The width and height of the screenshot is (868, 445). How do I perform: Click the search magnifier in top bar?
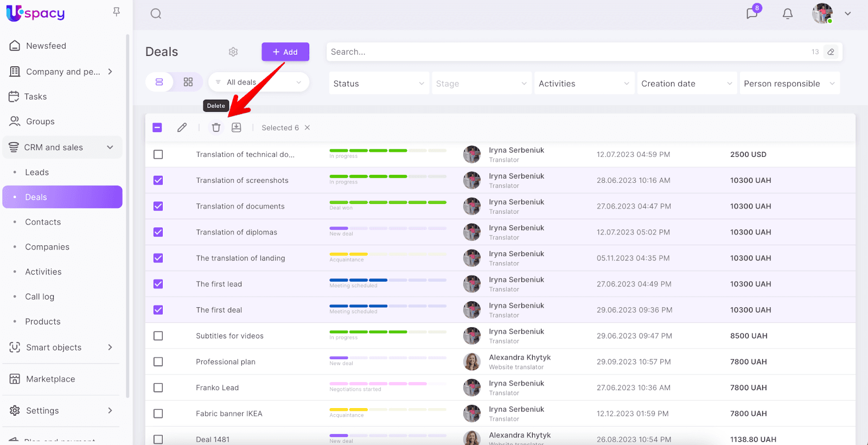point(156,14)
